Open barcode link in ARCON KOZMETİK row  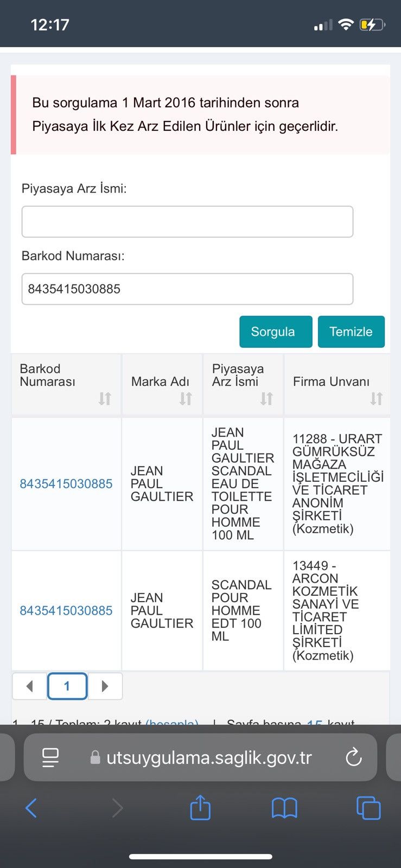point(66,611)
